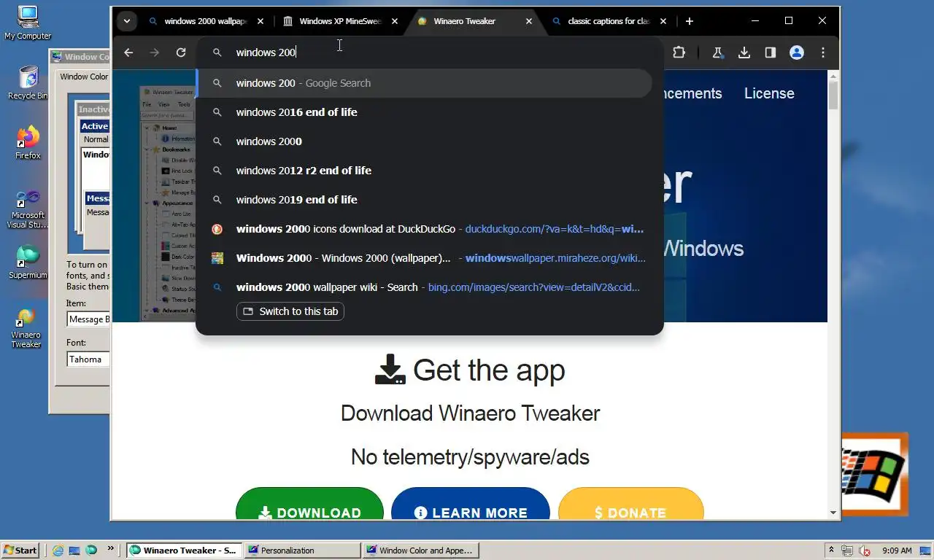Launch Microsoft Visual Studio desktop shortcut
Viewport: 934px width, 560px height.
point(28,209)
